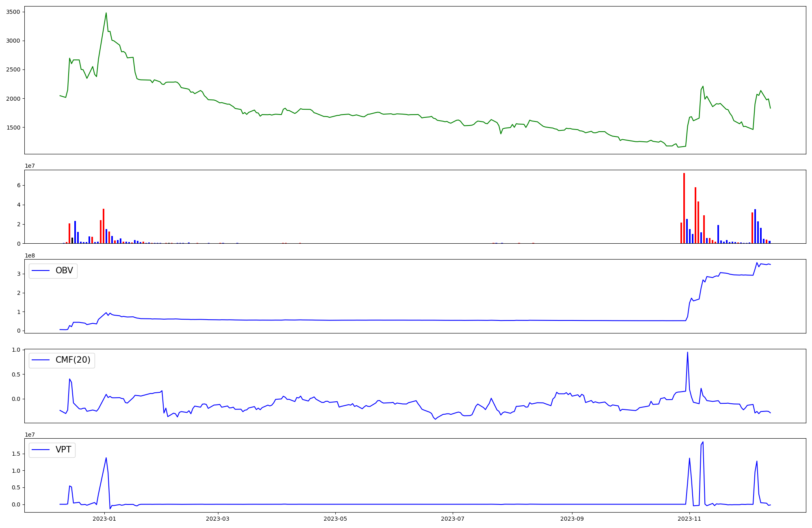The width and height of the screenshot is (812, 528).
Task: Click the 1500 price axis label
Action: point(13,128)
